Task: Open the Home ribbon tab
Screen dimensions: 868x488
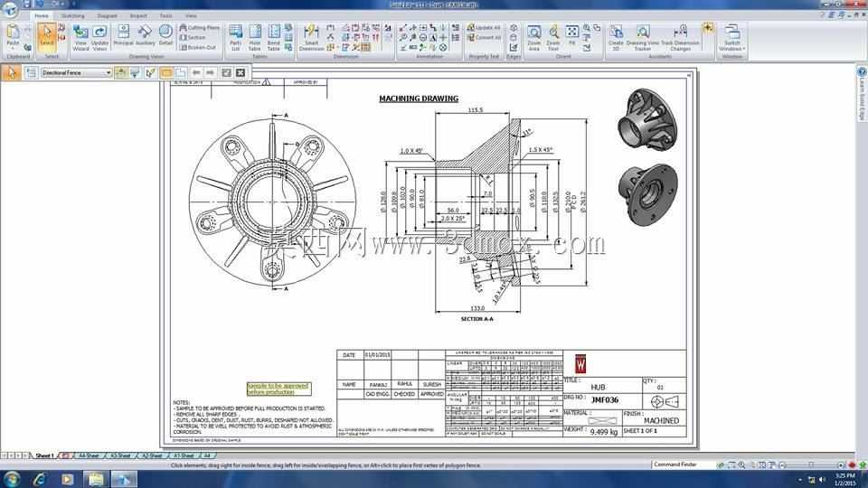Action: (42, 15)
